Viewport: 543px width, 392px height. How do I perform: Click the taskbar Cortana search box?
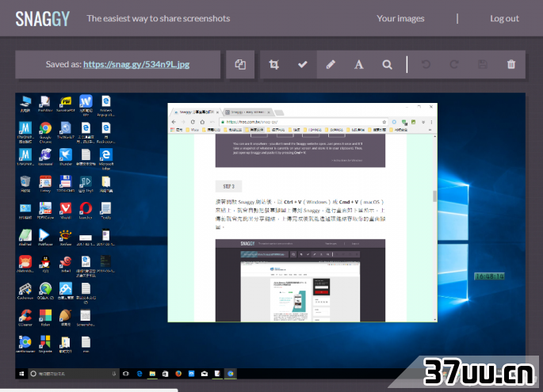73,374
